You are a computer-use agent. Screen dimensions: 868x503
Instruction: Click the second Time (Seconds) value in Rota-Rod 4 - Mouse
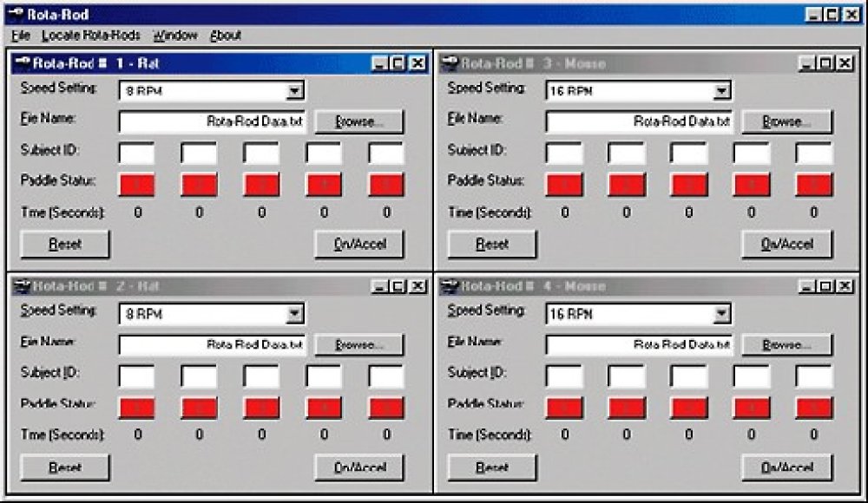pyautogui.click(x=626, y=435)
